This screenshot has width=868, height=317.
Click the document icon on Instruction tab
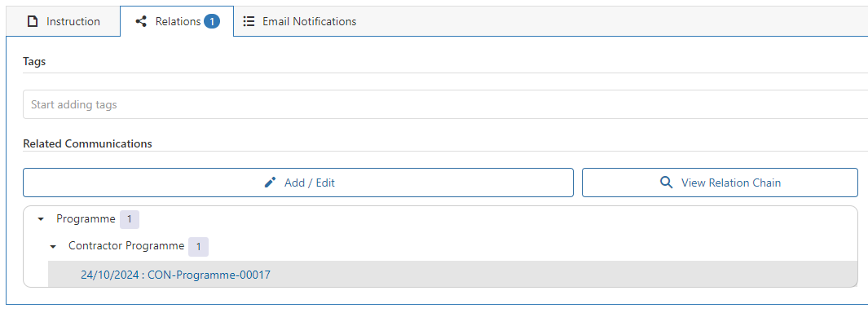33,21
